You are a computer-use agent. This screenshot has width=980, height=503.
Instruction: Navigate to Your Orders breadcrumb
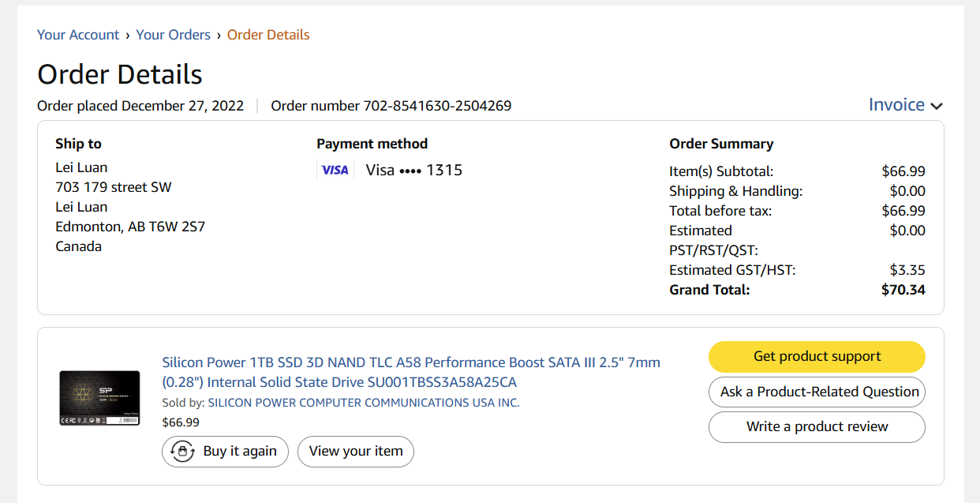click(174, 35)
